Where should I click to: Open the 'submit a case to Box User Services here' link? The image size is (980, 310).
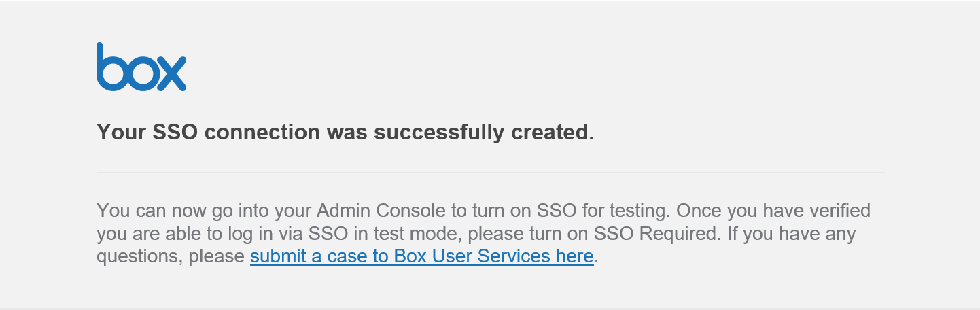(x=421, y=256)
